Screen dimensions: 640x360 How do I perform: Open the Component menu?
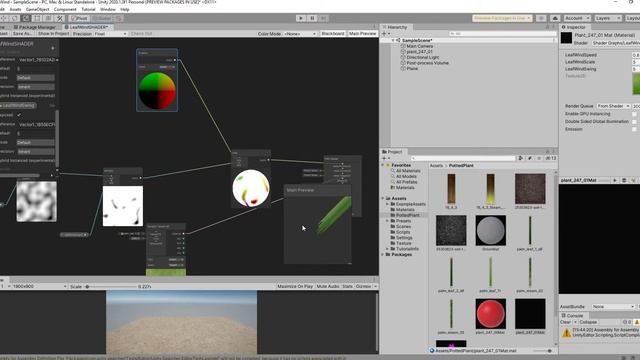click(x=65, y=9)
